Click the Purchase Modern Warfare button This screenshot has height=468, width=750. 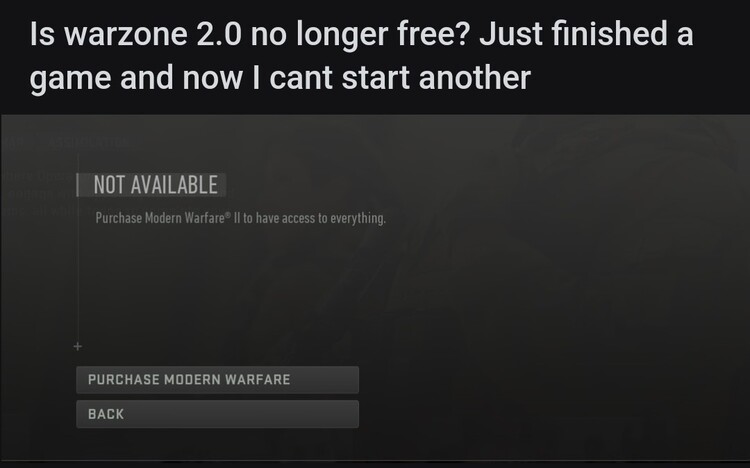pos(217,380)
